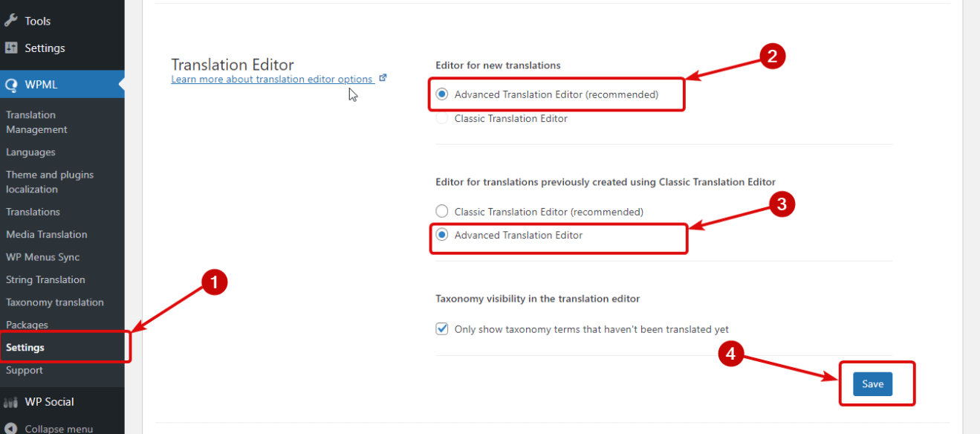This screenshot has height=434, width=980.
Task: Open Theme and plugins localization
Action: (x=49, y=182)
